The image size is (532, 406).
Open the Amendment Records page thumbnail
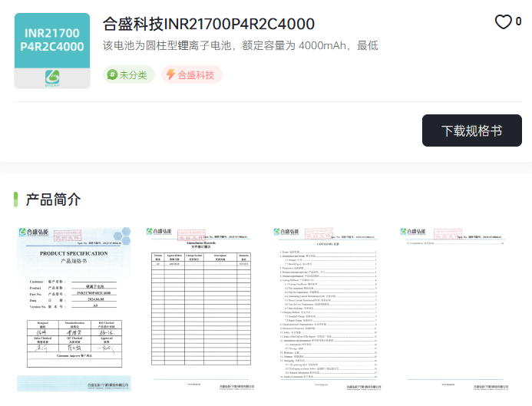(x=201, y=309)
